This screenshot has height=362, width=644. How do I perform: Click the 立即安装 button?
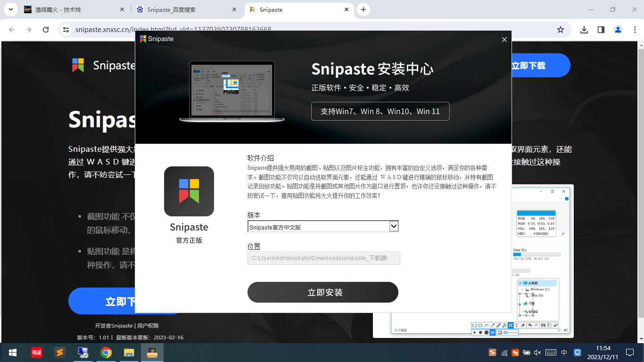(x=323, y=292)
